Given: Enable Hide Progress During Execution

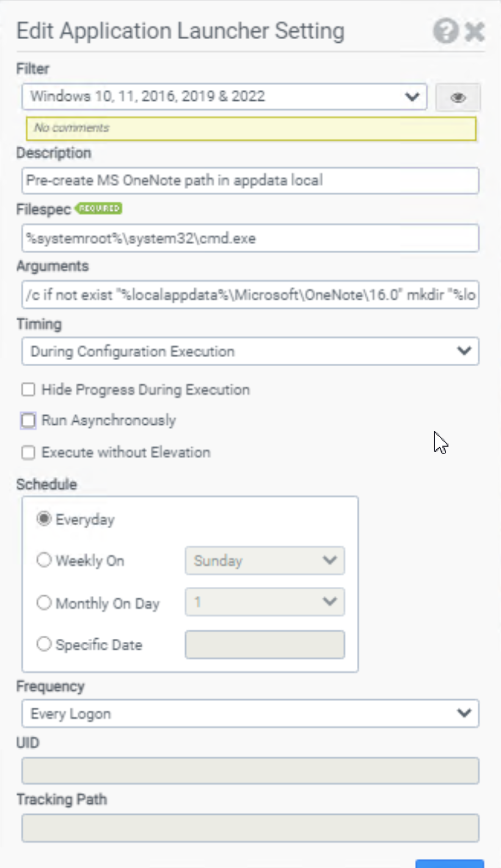Looking at the screenshot, I should 28,390.
